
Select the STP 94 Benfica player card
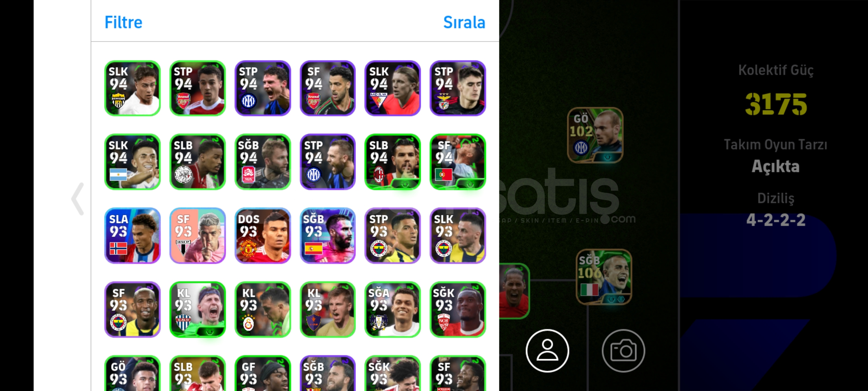coord(458,88)
